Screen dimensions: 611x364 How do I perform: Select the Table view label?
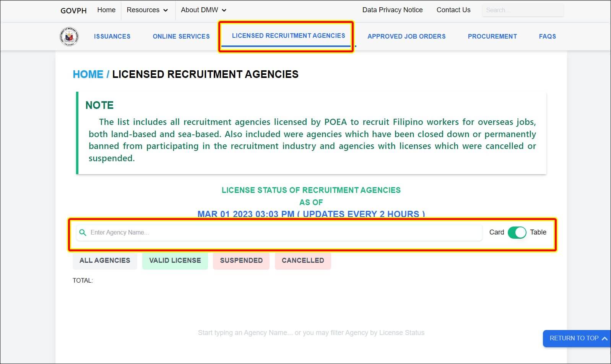[x=538, y=232]
